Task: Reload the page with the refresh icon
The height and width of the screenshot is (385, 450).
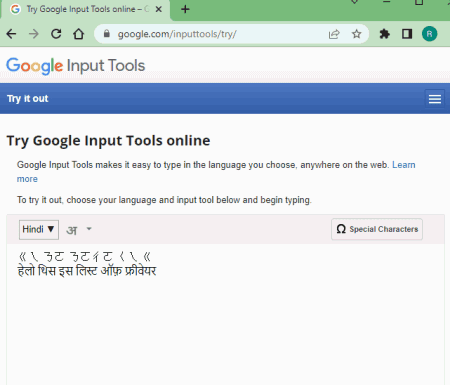Action: click(56, 34)
